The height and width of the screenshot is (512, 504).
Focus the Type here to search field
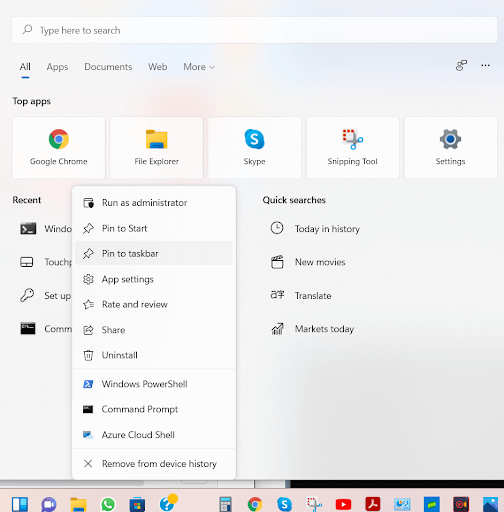point(255,30)
